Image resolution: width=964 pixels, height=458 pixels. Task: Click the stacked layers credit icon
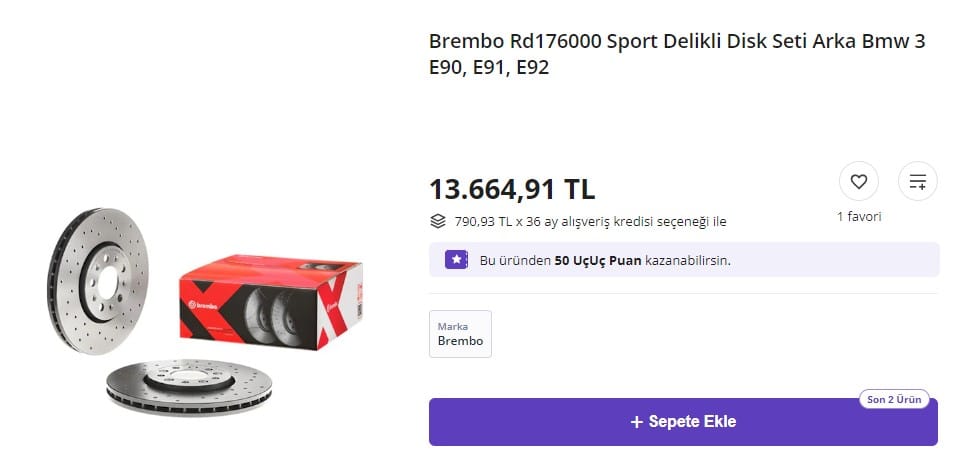(x=438, y=221)
